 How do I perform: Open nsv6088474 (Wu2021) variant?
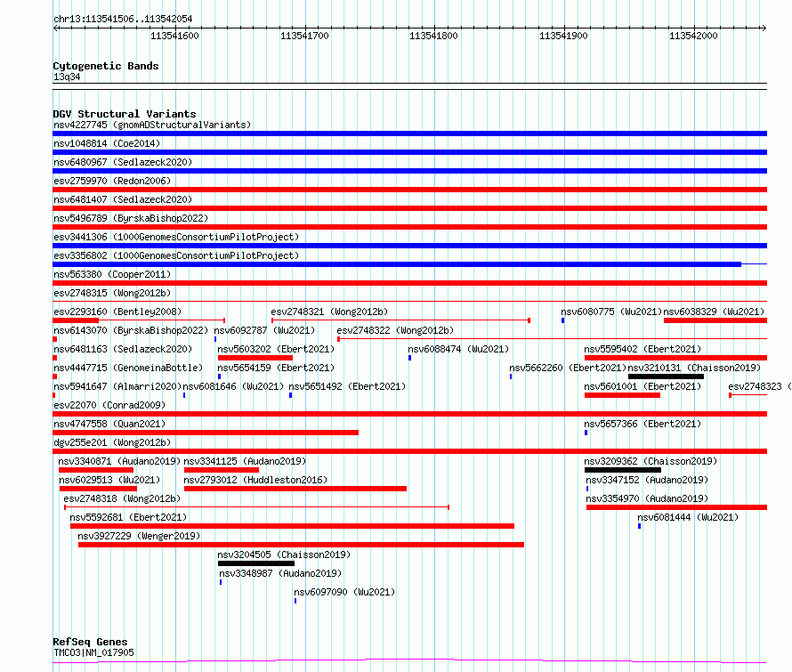click(x=458, y=349)
